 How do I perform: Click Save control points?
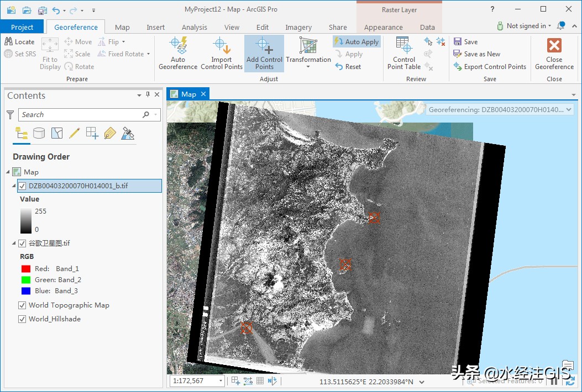[x=465, y=42]
